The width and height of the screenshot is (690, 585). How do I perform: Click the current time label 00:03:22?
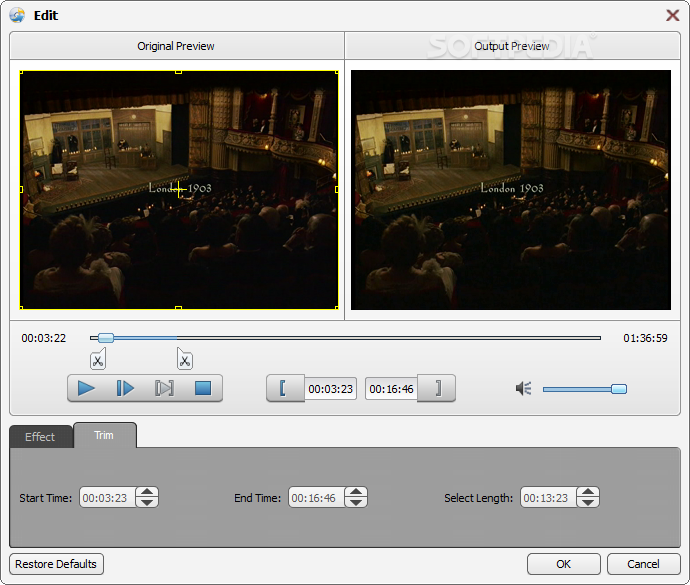coord(44,338)
